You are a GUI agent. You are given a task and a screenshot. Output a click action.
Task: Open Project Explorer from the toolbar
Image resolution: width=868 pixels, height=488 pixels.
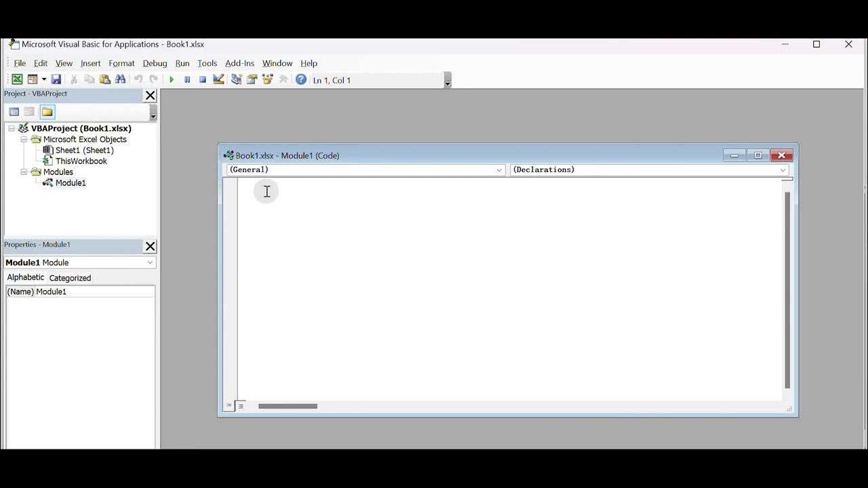(236, 79)
